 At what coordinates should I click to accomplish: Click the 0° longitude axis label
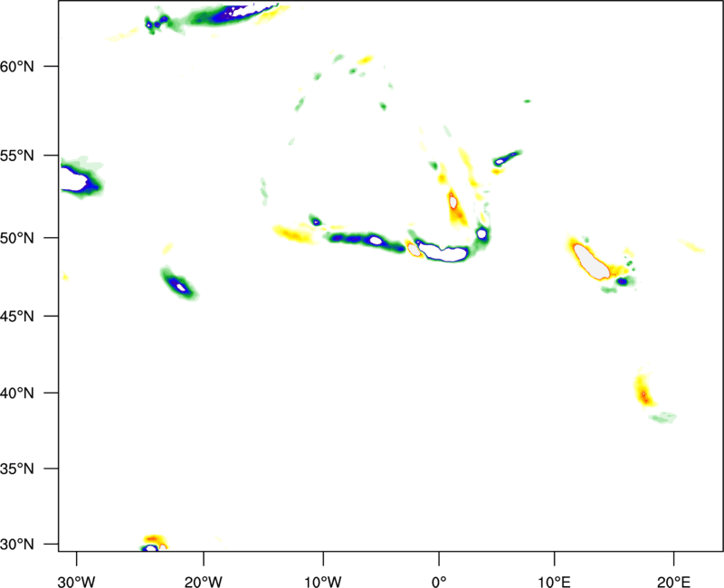click(x=439, y=582)
